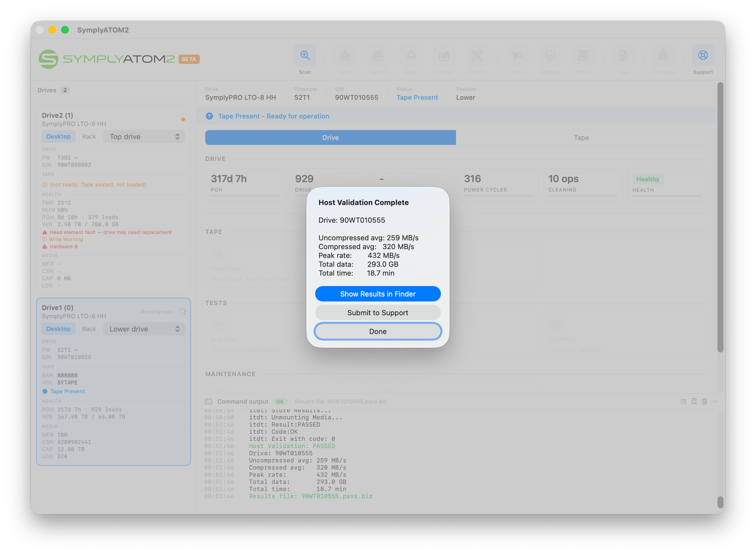This screenshot has height=555, width=756.
Task: Switch to the Tape tab
Action: pos(581,138)
